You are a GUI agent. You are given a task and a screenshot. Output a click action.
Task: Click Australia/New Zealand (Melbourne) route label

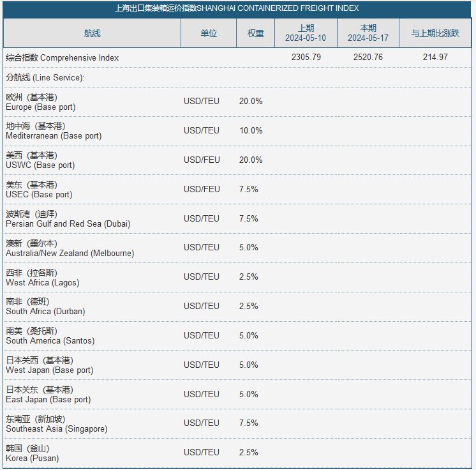click(x=70, y=248)
